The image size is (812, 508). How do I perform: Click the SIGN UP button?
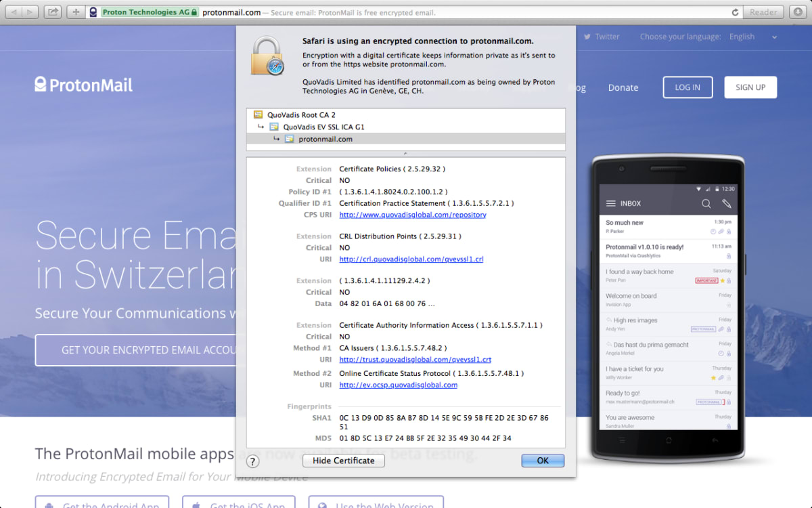(x=750, y=87)
